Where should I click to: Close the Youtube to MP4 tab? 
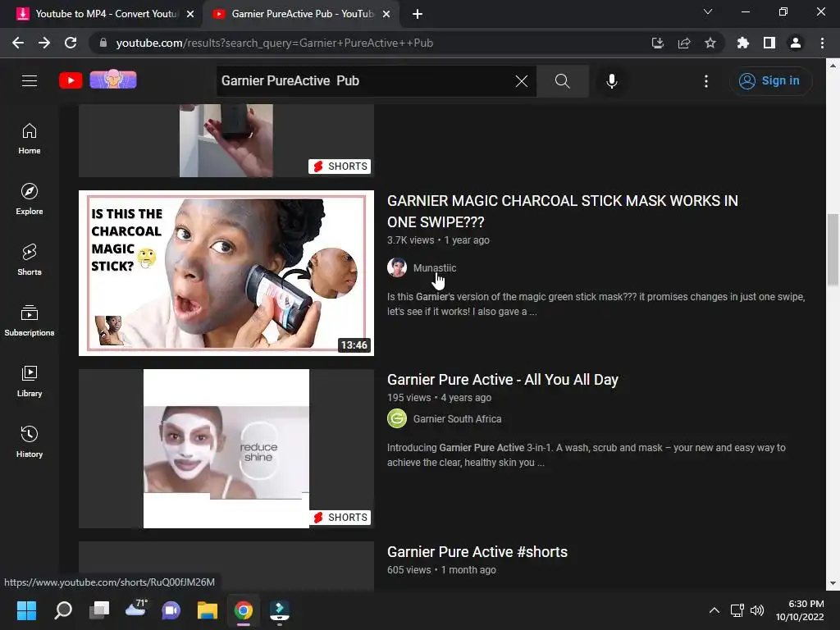pyautogui.click(x=190, y=14)
